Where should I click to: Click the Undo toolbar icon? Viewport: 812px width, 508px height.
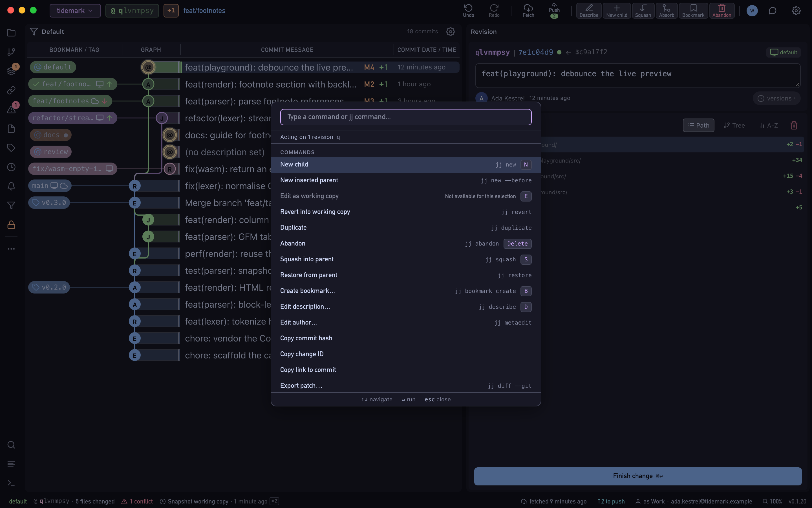[468, 11]
